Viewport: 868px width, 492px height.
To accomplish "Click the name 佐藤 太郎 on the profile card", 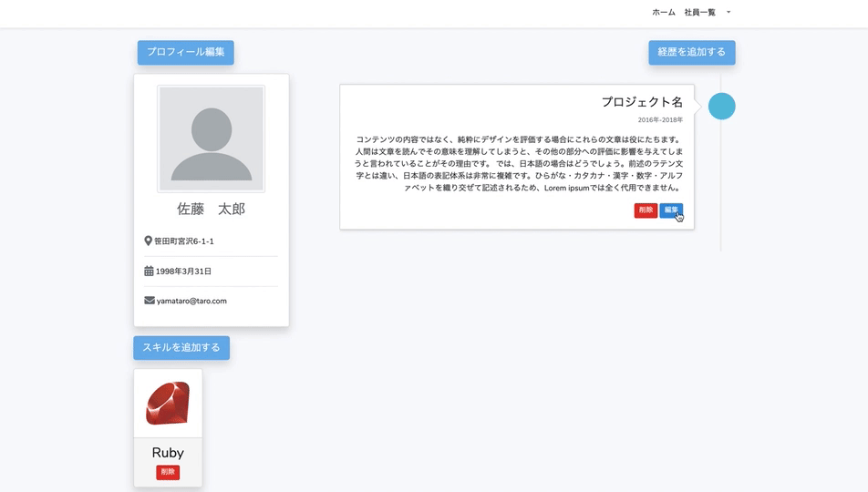I will coord(212,210).
